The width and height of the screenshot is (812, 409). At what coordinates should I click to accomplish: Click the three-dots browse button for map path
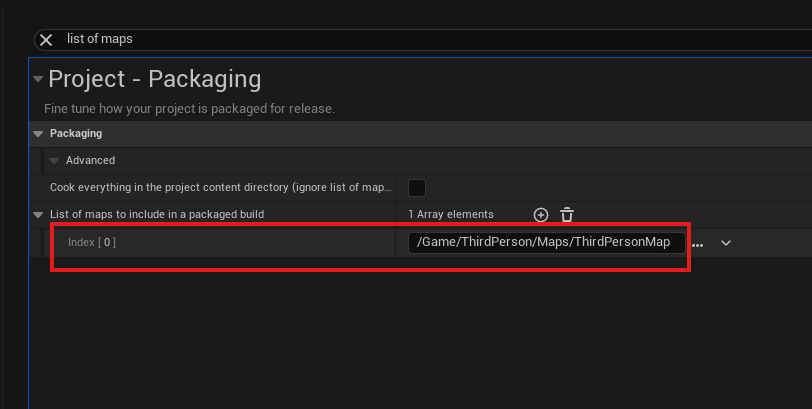(x=697, y=243)
